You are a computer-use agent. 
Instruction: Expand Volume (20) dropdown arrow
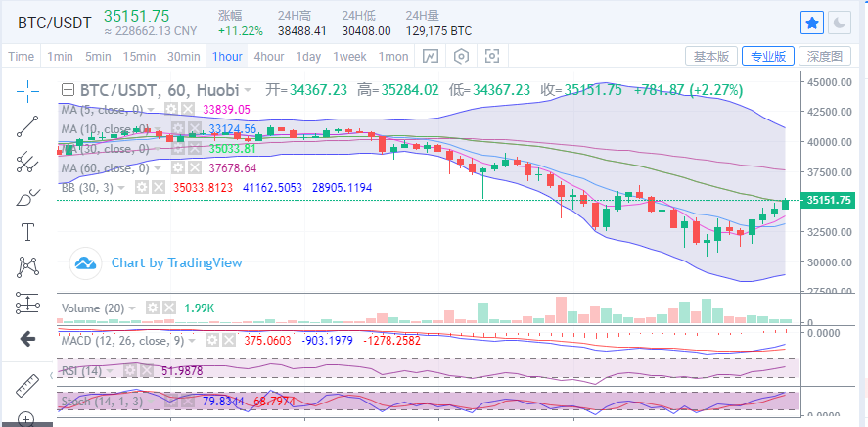pyautogui.click(x=132, y=308)
